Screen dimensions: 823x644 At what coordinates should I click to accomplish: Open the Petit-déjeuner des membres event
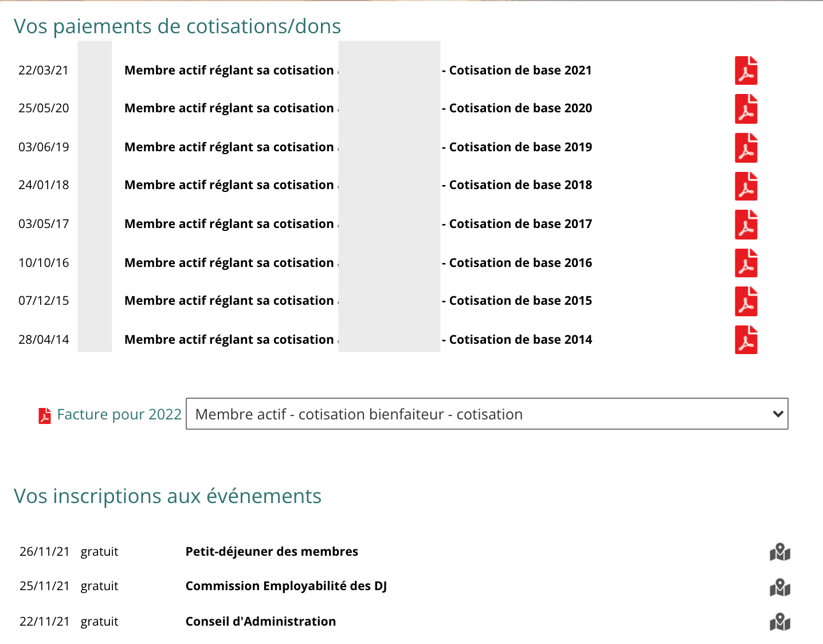[272, 552]
